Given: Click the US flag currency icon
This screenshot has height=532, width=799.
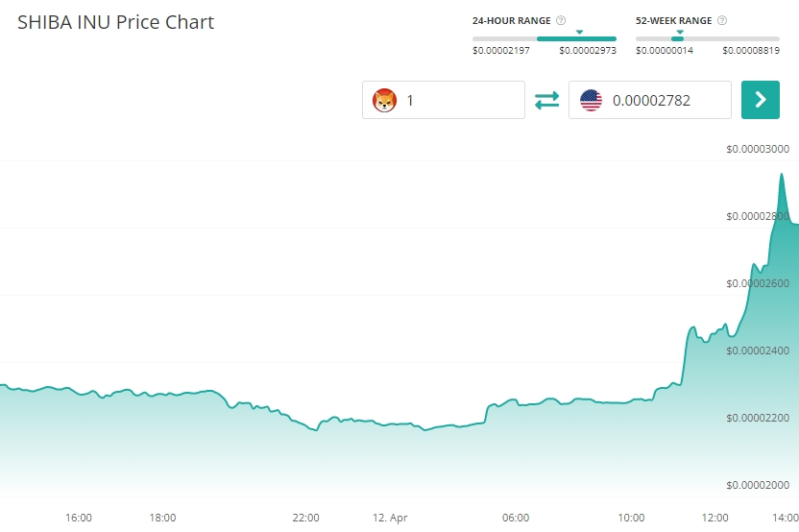Looking at the screenshot, I should [591, 100].
